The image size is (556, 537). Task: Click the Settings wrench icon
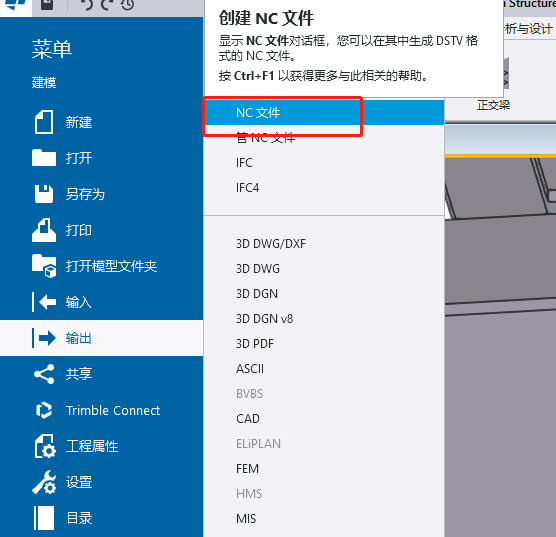44,482
